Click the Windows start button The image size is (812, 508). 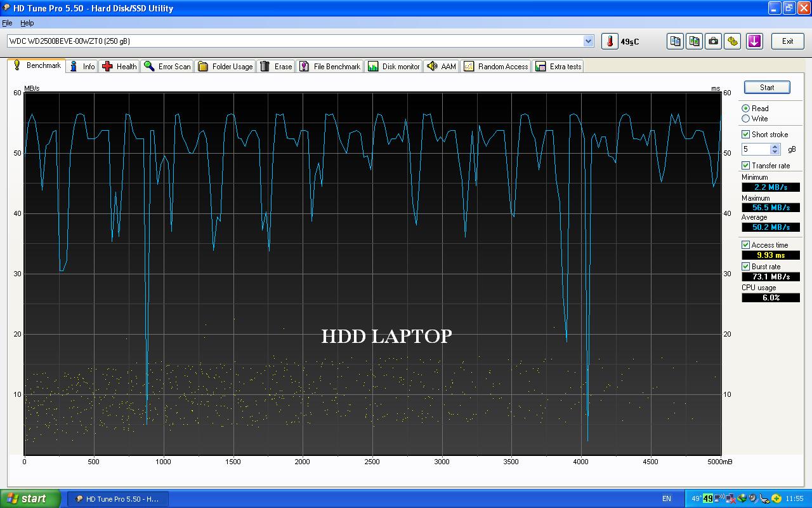tap(30, 498)
